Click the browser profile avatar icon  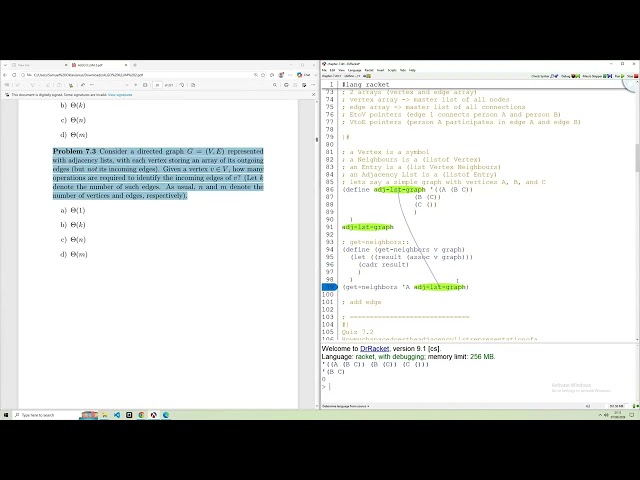tap(281, 75)
